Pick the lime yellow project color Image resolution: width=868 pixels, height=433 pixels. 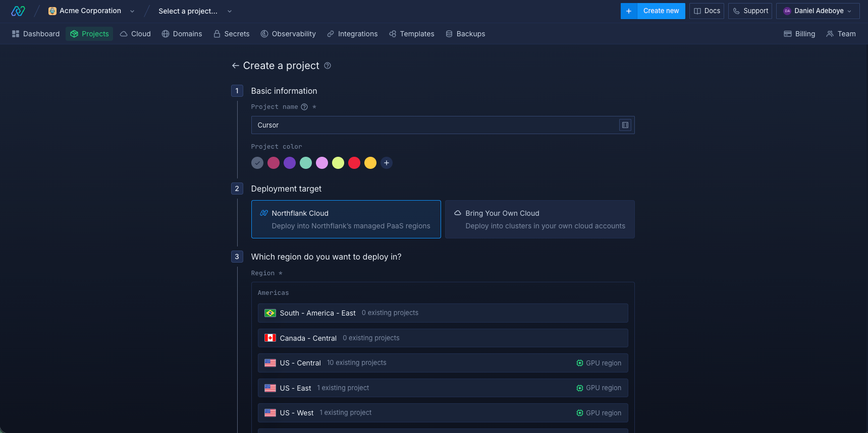click(338, 163)
